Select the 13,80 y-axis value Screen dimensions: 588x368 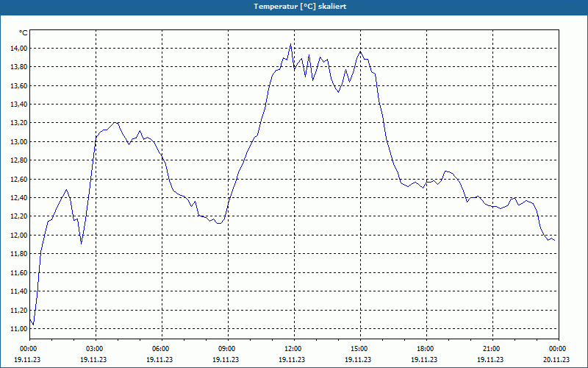click(x=18, y=67)
